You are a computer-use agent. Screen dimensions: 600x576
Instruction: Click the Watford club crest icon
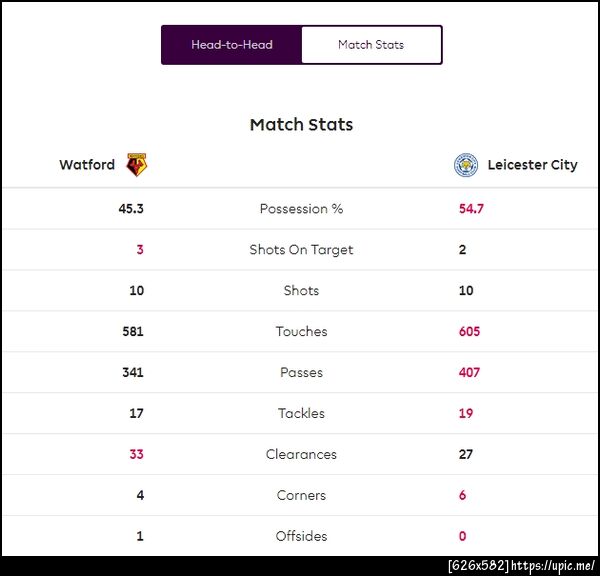[137, 165]
